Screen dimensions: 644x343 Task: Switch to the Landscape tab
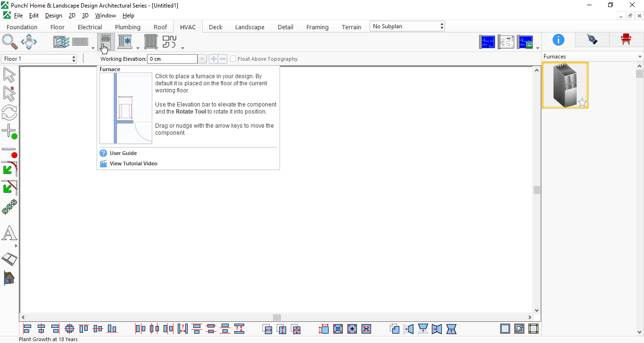point(250,27)
